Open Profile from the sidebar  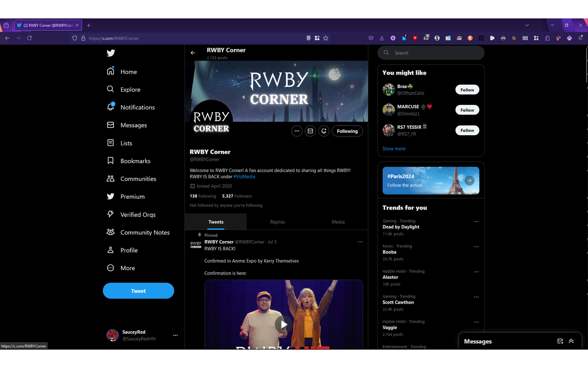click(122, 250)
